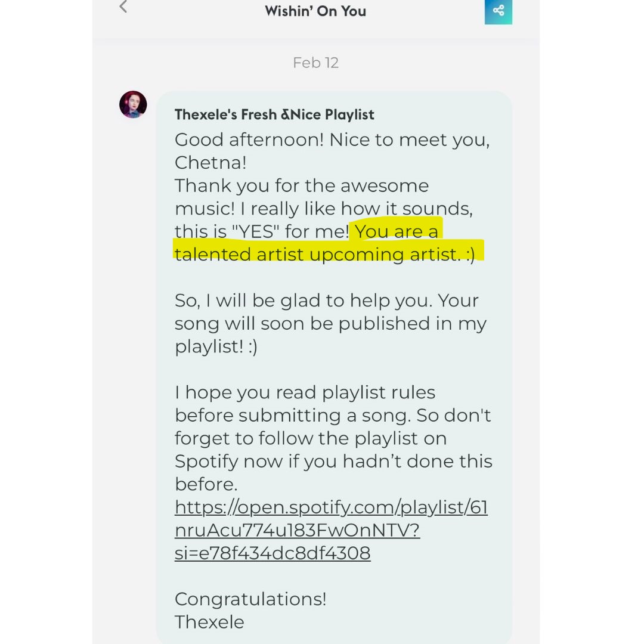Tap the quoted "YES" word
This screenshot has width=644, height=644.
(x=255, y=231)
